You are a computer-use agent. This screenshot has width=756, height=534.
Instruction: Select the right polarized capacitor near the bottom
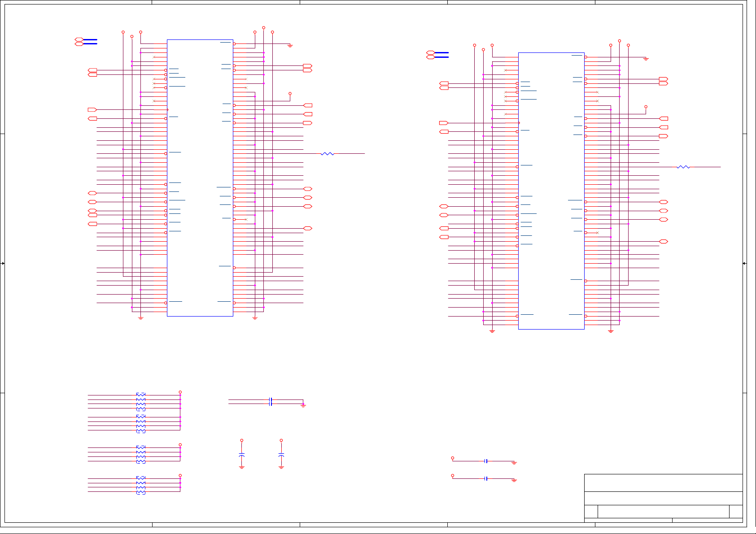[x=281, y=455]
